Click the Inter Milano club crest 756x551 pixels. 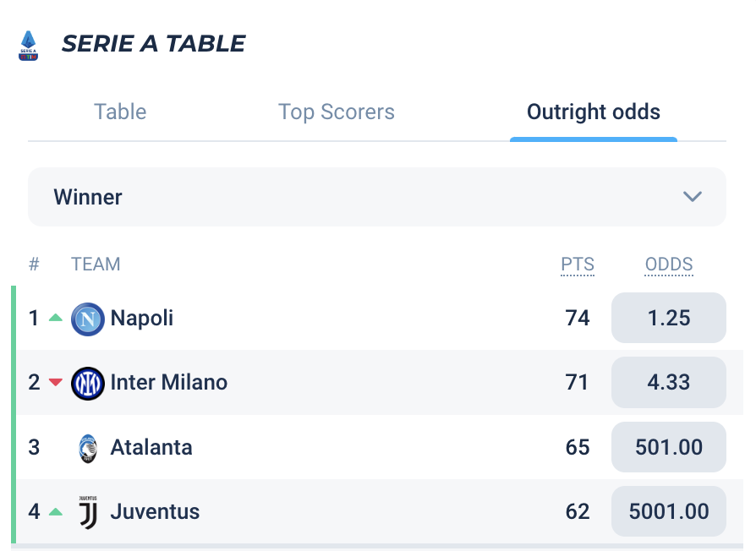tap(88, 384)
